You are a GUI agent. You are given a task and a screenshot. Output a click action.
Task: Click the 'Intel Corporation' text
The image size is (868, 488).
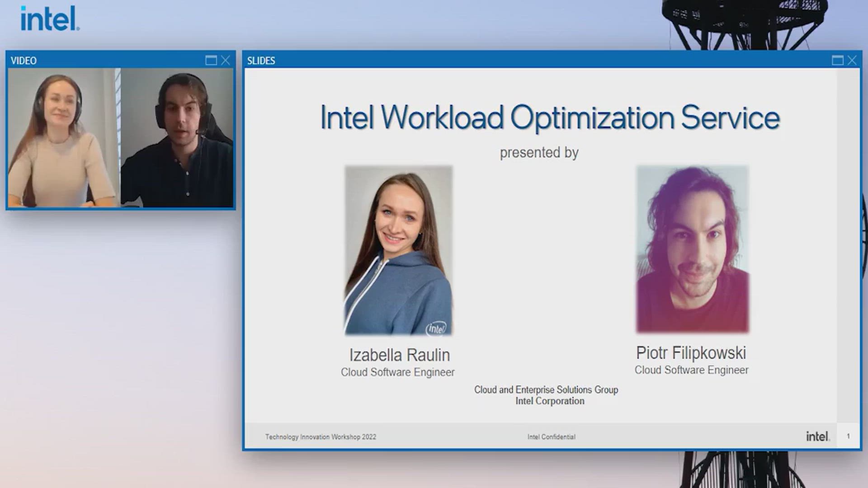pos(550,401)
